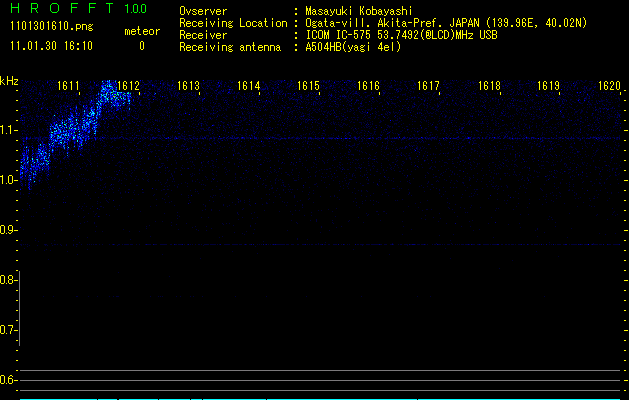Click the 1612 time marker
The width and height of the screenshot is (629, 400).
tap(128, 86)
